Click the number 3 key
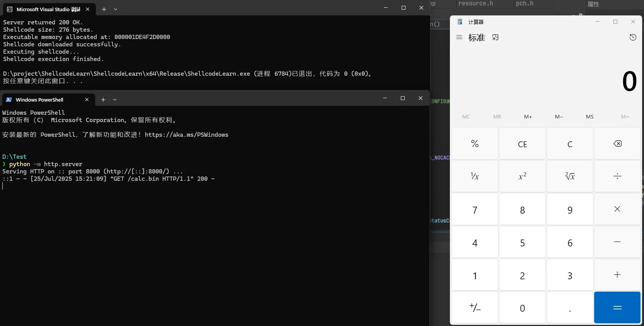The width and height of the screenshot is (644, 326). pos(570,275)
